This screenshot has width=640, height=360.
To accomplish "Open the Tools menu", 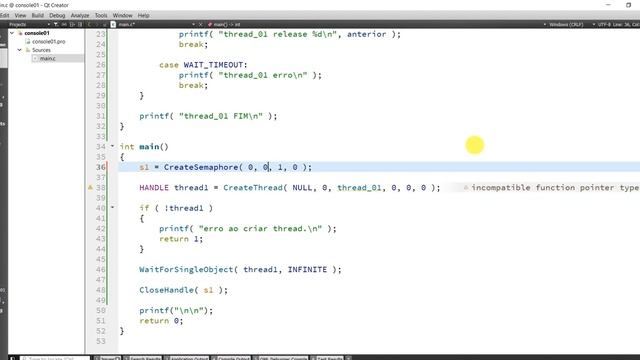I will pos(101,16).
